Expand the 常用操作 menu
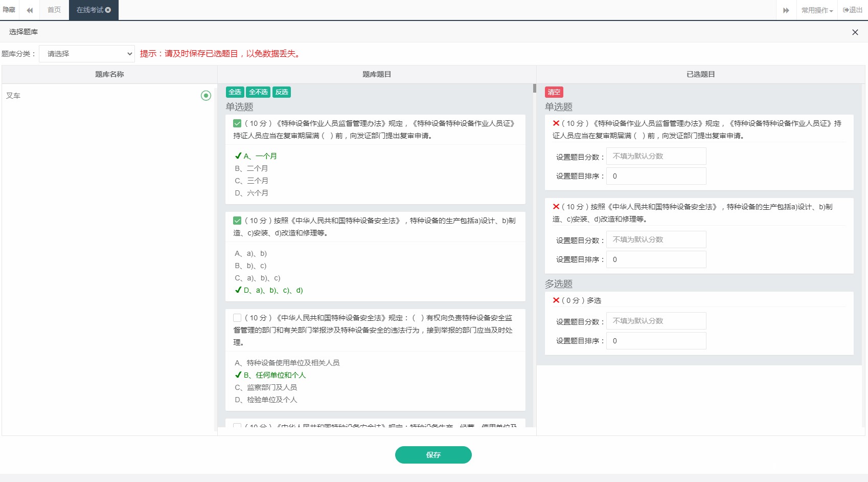 pos(816,10)
